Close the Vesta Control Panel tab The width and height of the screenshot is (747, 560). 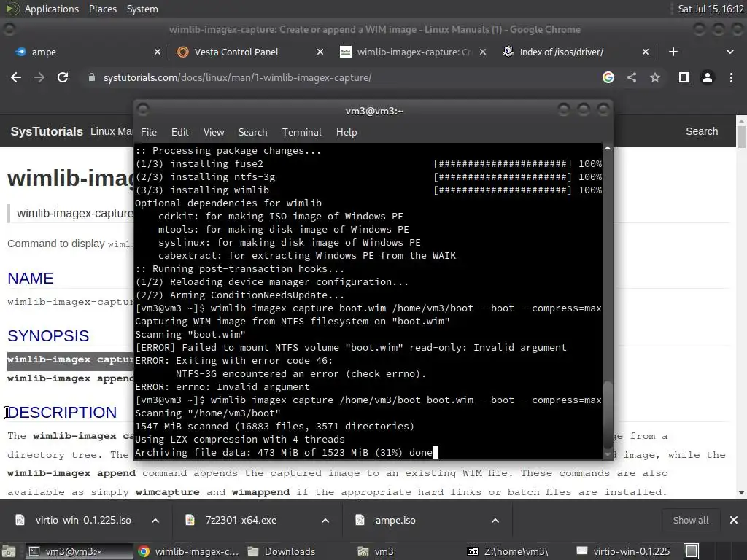pyautogui.click(x=320, y=52)
